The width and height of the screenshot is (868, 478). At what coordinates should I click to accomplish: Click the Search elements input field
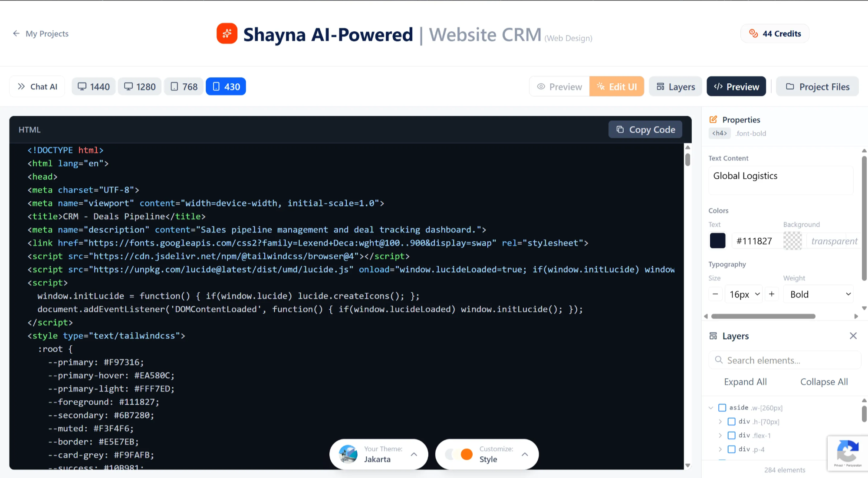[784, 360]
